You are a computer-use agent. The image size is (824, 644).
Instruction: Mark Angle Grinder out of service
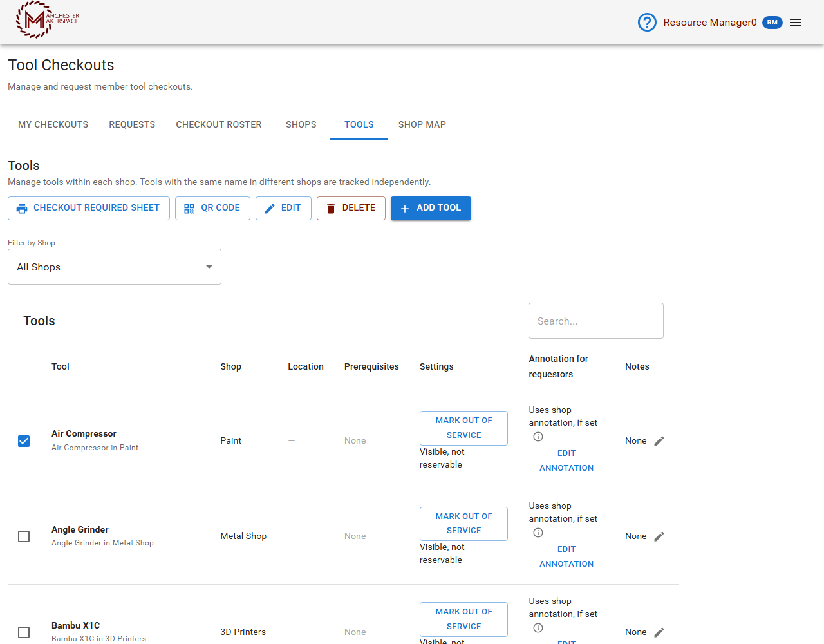click(x=464, y=524)
